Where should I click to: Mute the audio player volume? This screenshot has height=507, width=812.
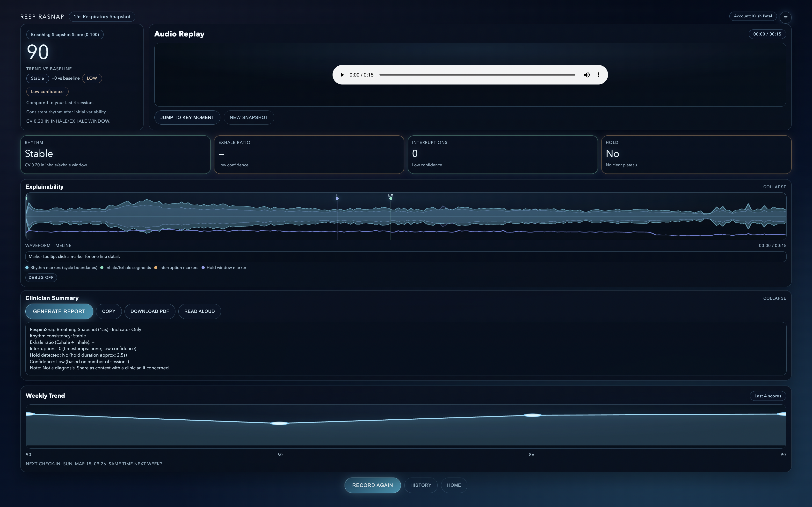coord(587,75)
